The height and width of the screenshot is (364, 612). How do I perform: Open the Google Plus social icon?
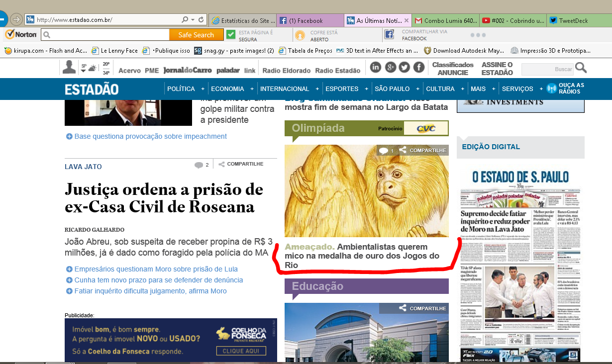(x=390, y=68)
